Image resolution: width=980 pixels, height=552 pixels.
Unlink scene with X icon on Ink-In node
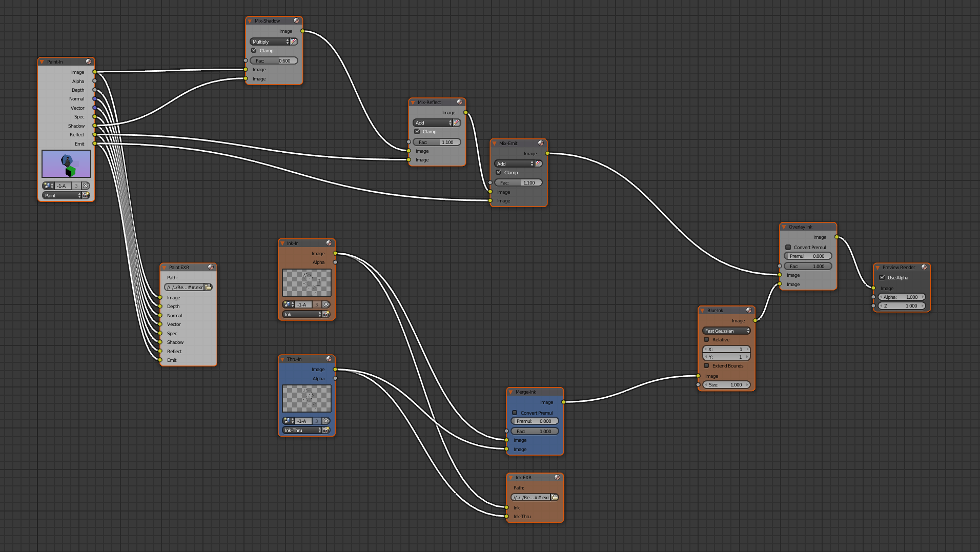[x=326, y=304]
